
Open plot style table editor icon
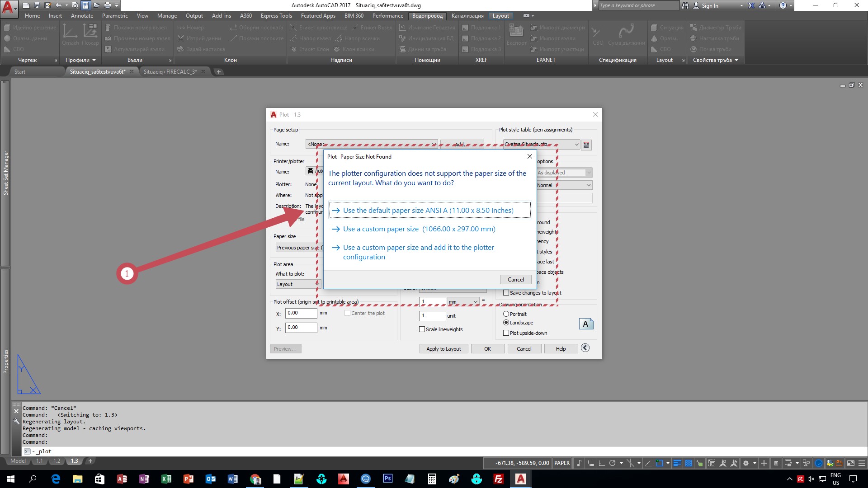pos(586,145)
